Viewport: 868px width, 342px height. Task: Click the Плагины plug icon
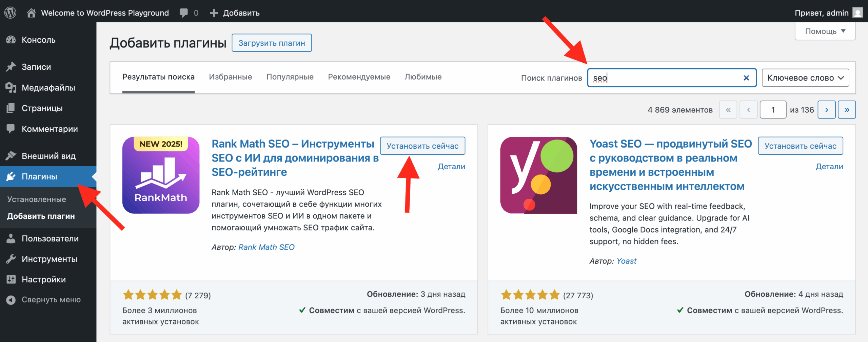point(11,176)
